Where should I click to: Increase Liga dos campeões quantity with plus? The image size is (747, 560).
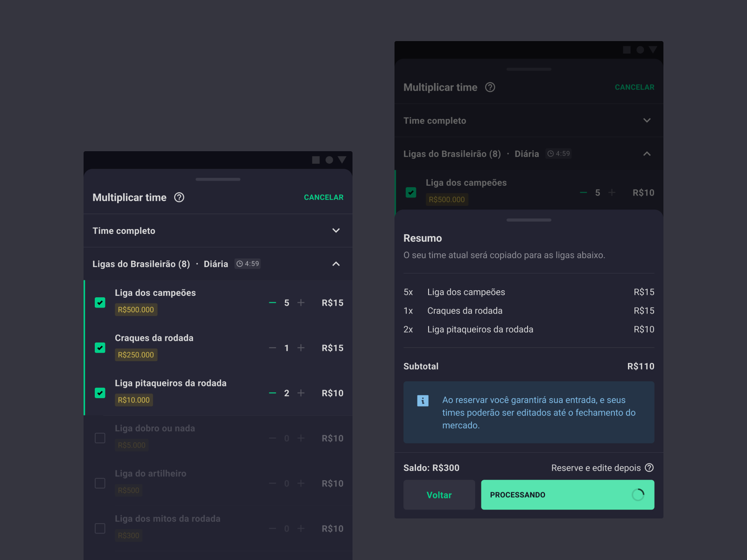[301, 303]
